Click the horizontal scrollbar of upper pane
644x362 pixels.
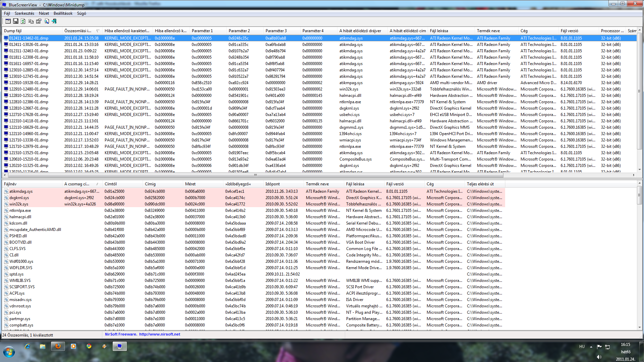(255, 175)
